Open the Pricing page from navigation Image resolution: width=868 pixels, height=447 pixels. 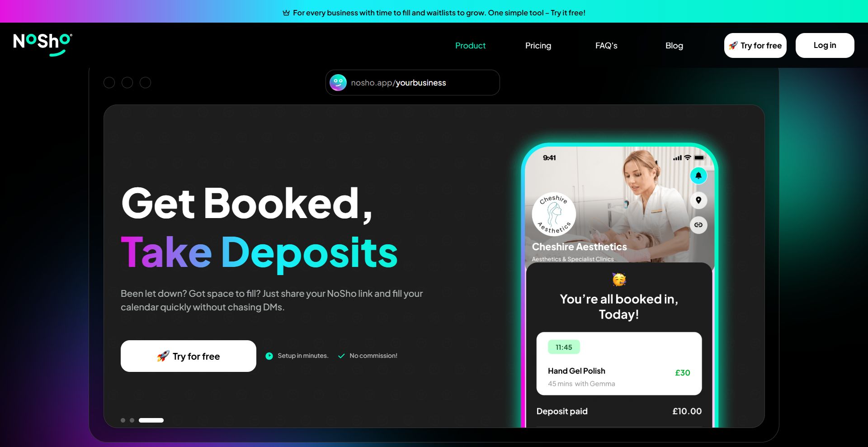point(538,46)
